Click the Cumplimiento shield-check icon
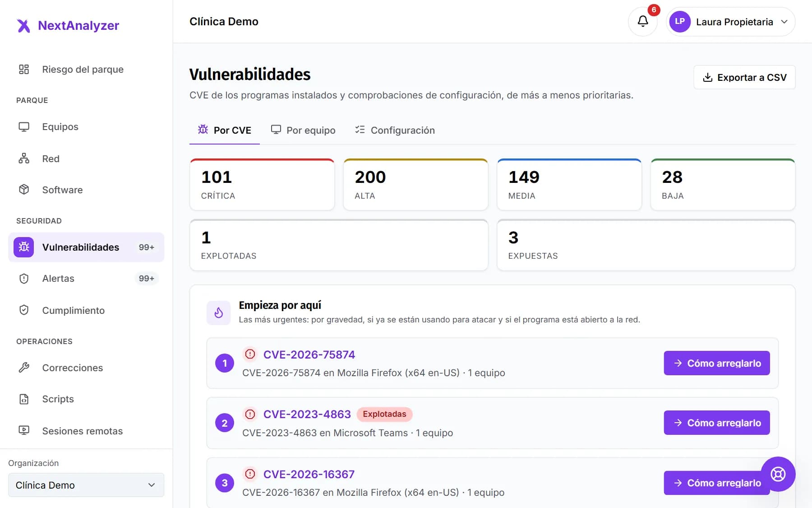Image resolution: width=812 pixels, height=508 pixels. click(x=24, y=310)
